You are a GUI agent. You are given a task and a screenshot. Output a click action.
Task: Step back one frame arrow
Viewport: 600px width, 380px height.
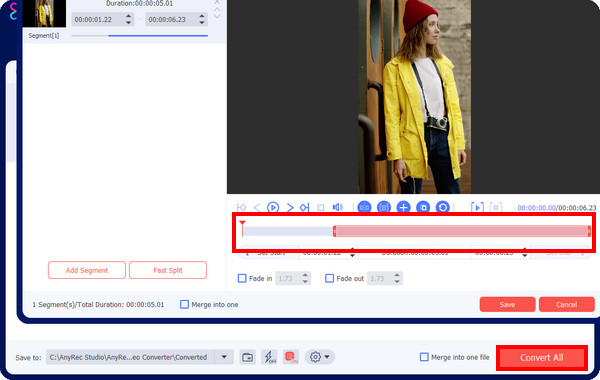(x=257, y=207)
